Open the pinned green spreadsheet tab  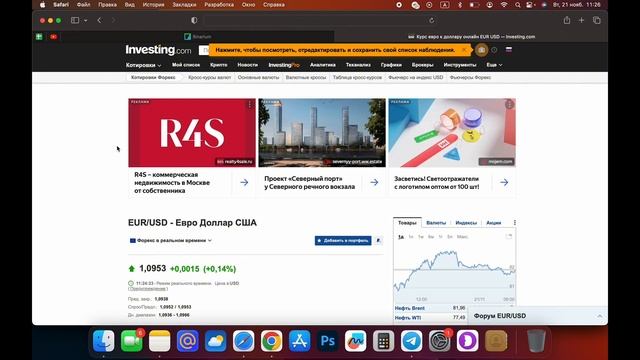pos(39,37)
